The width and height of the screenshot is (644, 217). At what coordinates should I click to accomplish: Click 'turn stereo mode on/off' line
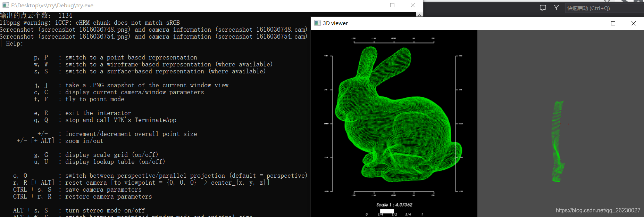[105, 210]
